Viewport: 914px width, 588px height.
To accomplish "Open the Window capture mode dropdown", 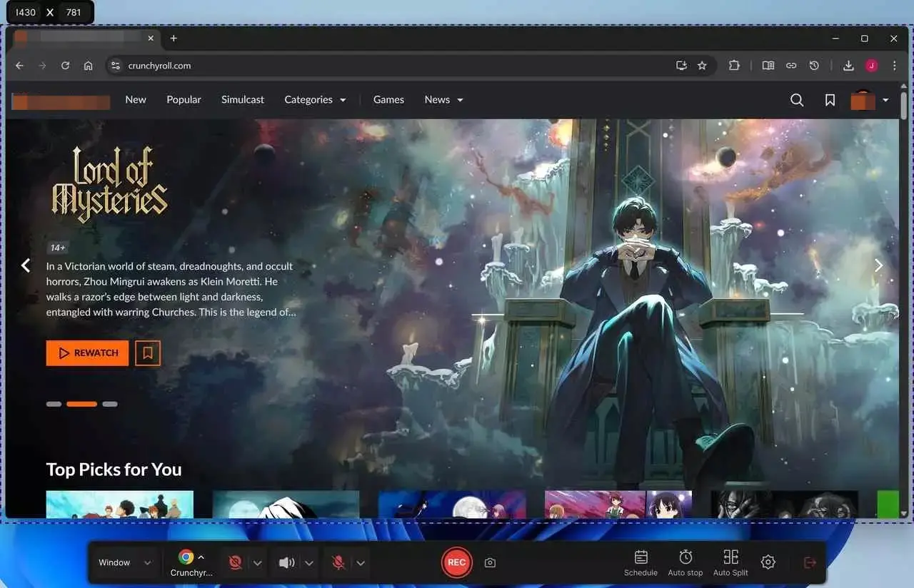I will pos(125,563).
